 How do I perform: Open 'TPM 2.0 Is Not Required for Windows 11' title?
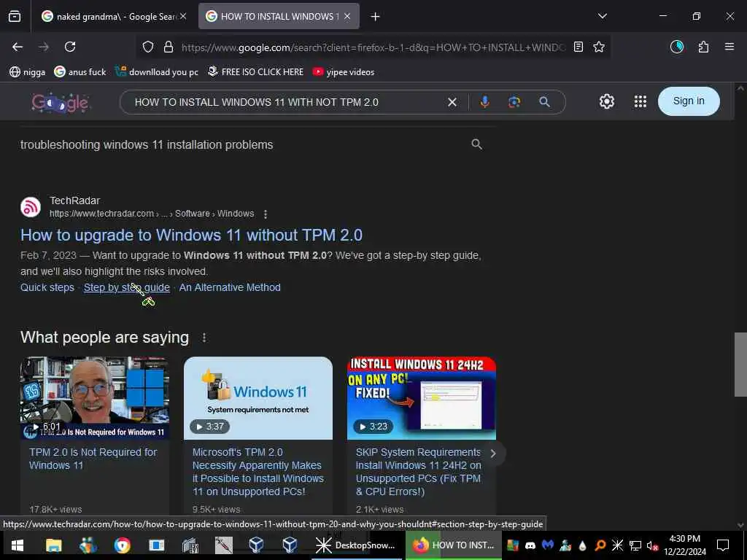(x=93, y=459)
